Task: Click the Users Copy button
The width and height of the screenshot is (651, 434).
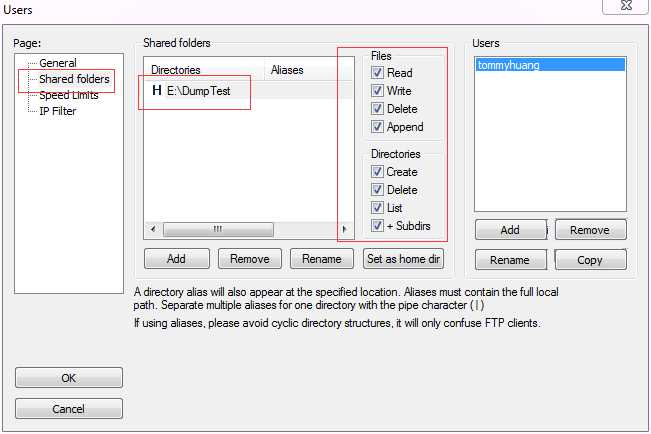Action: tap(590, 260)
